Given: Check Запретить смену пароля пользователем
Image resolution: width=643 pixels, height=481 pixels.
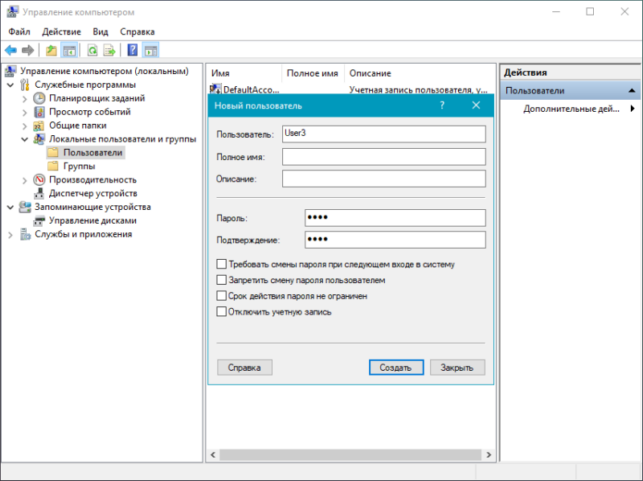Looking at the screenshot, I should point(221,280).
